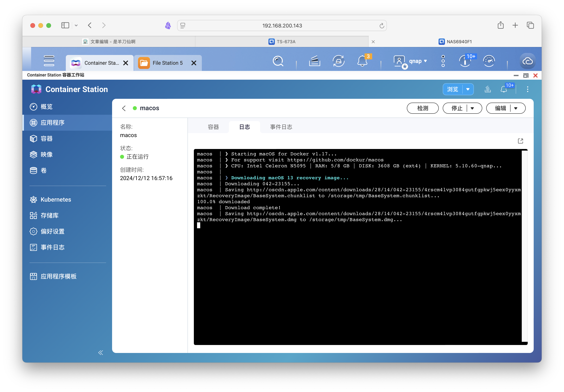Click Safari sidebar toggle icon
Viewport: 564px width, 392px height.
[x=65, y=25]
